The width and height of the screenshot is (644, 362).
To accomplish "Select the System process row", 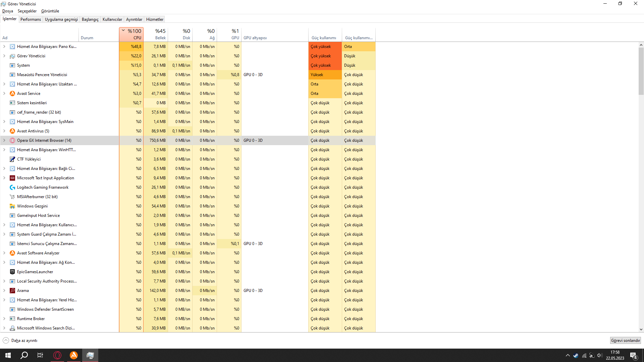I will click(187, 65).
